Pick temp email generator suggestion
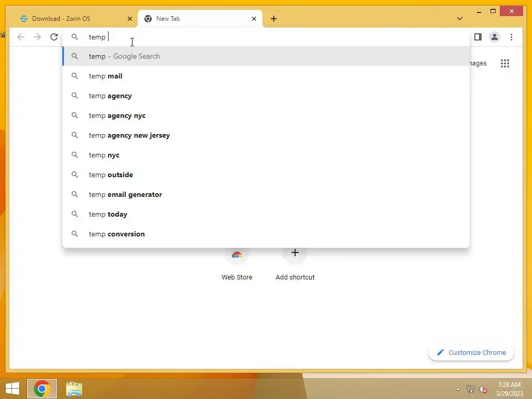Screen dimensions: 532x399 click(x=266, y=194)
